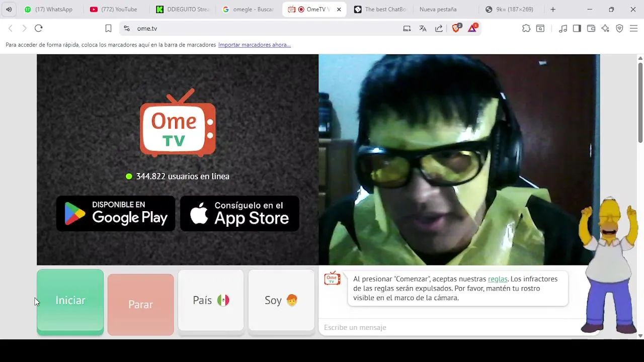Open the Google Play download badge
644x362 pixels.
coord(116,214)
